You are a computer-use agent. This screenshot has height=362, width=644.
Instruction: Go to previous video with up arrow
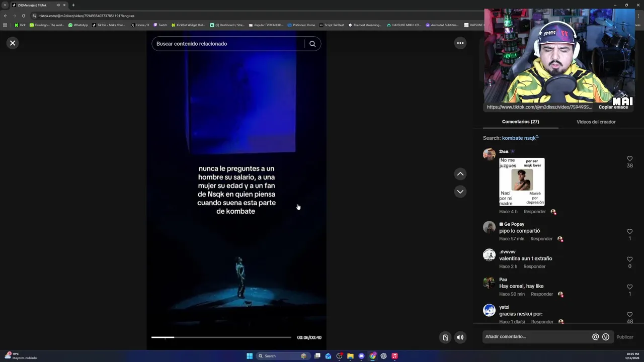click(x=460, y=174)
